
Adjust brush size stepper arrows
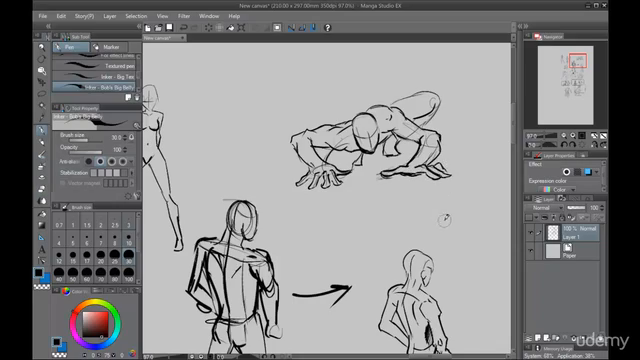(125, 138)
